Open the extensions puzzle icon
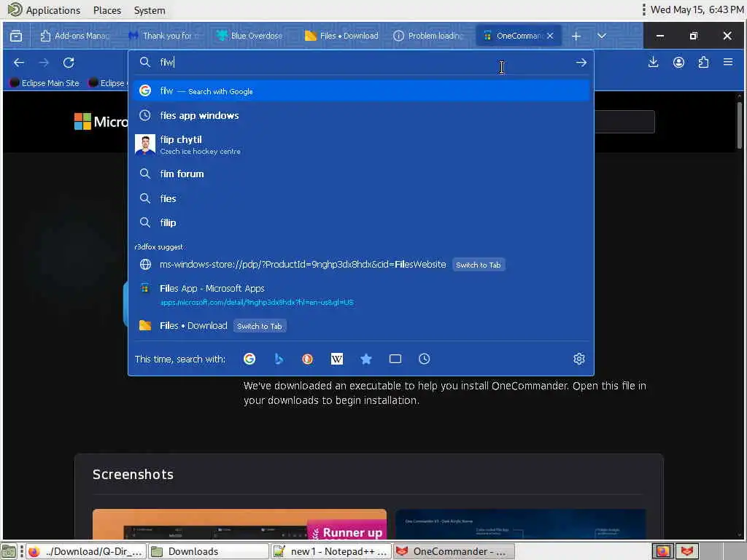 (x=703, y=63)
